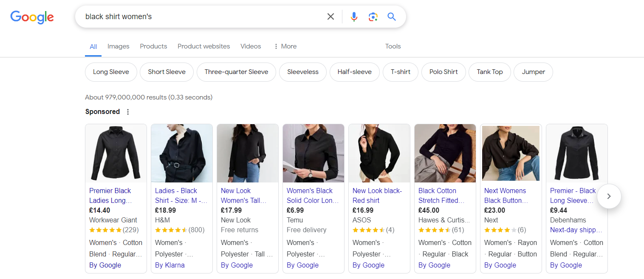The height and width of the screenshot is (279, 644).
Task: Open the More options three-dot menu near Videos
Action: click(x=277, y=46)
